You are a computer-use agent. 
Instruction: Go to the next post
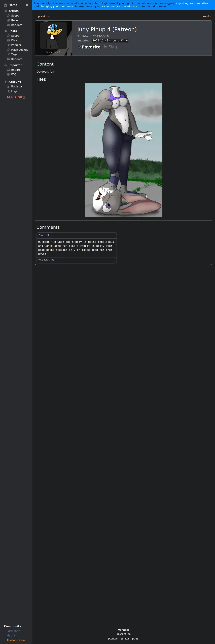(x=207, y=16)
